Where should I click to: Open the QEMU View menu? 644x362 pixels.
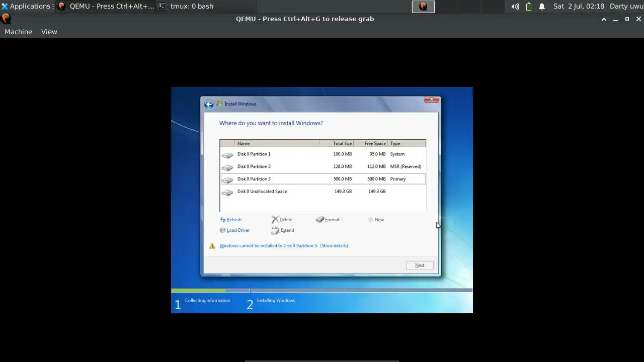pos(49,32)
